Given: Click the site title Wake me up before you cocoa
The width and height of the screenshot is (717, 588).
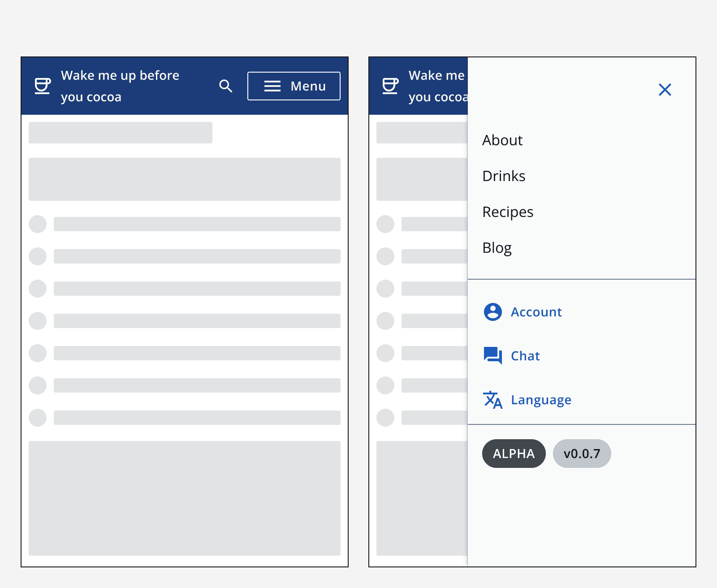Looking at the screenshot, I should [120, 86].
